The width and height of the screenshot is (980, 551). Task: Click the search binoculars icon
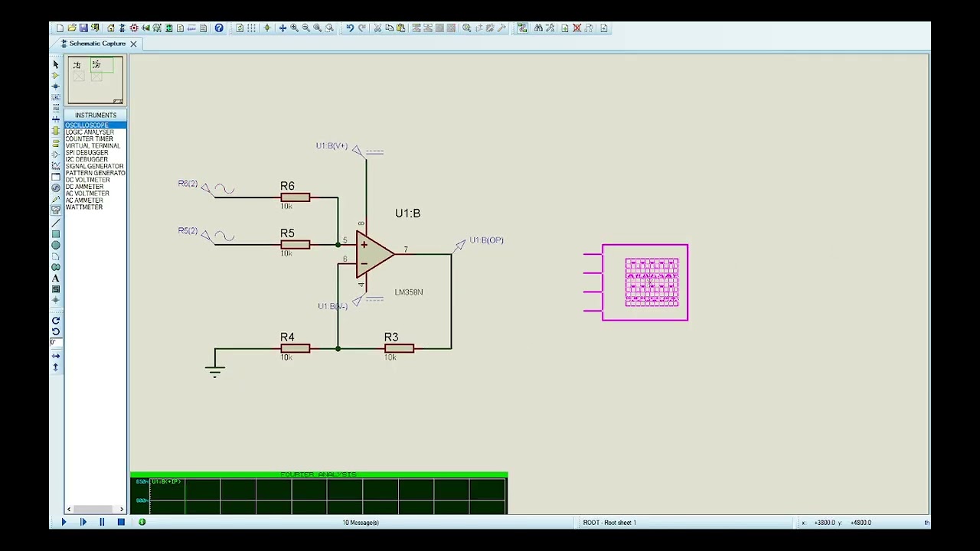click(x=538, y=28)
